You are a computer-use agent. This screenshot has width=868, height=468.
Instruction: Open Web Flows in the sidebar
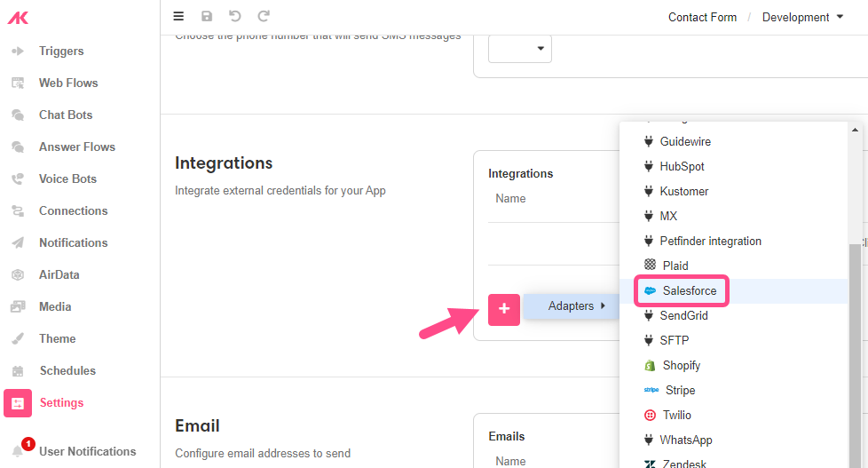click(68, 83)
